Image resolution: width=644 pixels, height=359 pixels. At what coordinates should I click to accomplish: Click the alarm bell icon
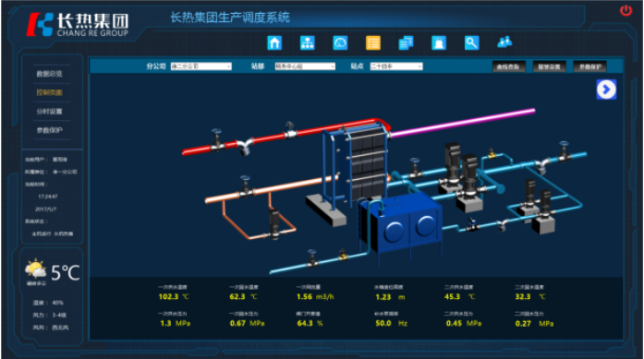pyautogui.click(x=439, y=42)
